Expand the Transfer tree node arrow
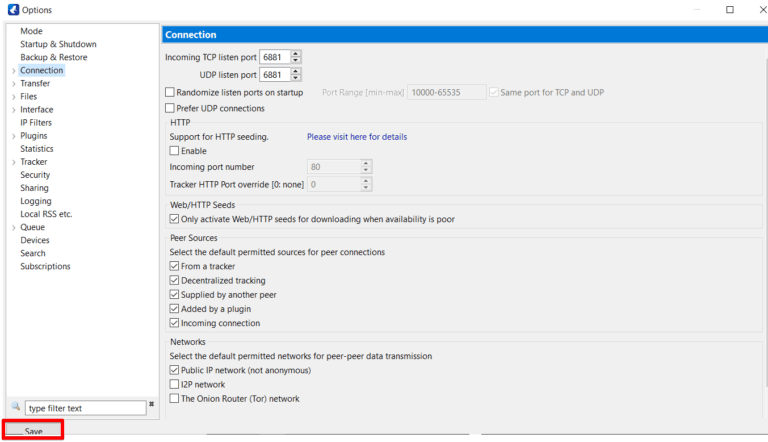 click(x=14, y=84)
